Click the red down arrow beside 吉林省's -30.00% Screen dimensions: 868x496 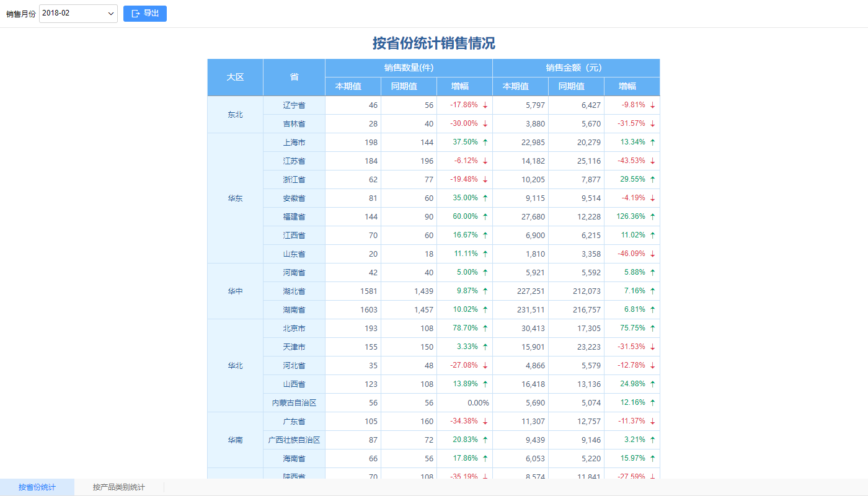[x=485, y=123]
